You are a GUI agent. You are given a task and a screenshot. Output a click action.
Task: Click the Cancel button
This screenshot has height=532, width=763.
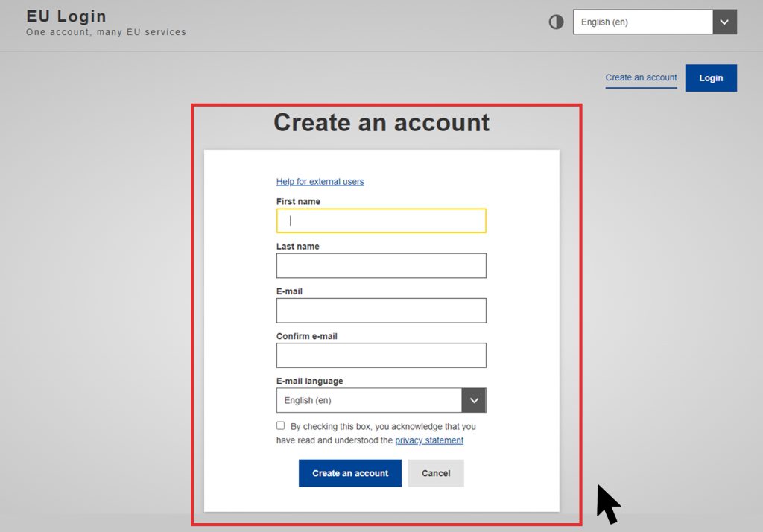(x=436, y=473)
